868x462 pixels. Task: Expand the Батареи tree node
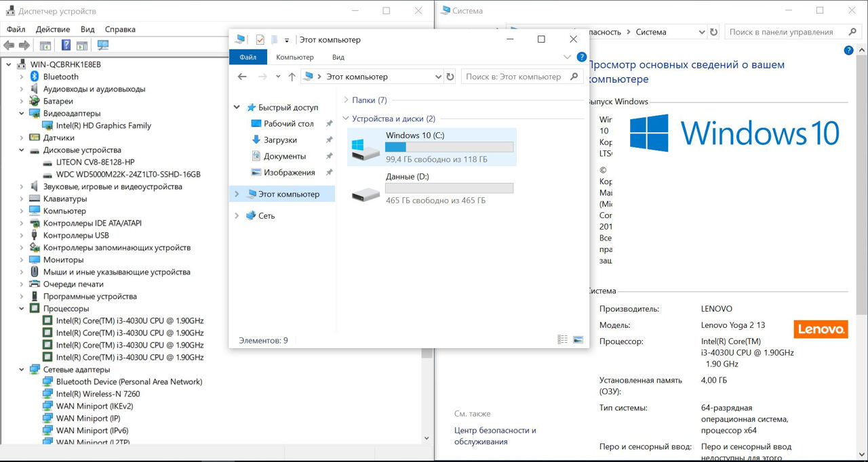(22, 101)
